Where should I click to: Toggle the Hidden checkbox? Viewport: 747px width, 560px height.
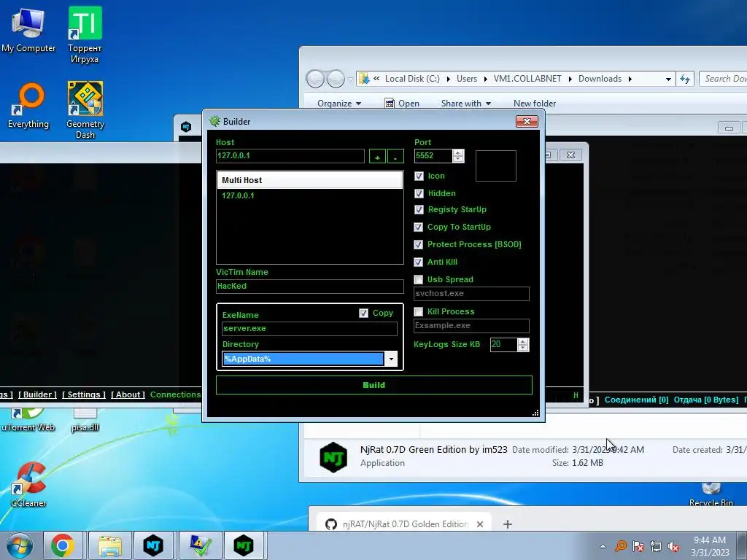point(419,193)
